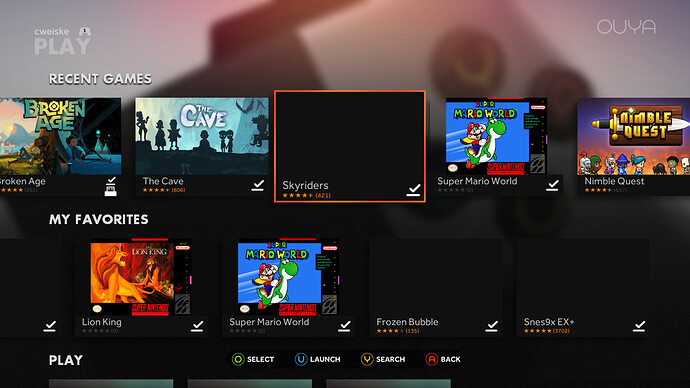The image size is (690, 388).
Task: Click the SELECT label in the hint bar
Action: coord(261,359)
